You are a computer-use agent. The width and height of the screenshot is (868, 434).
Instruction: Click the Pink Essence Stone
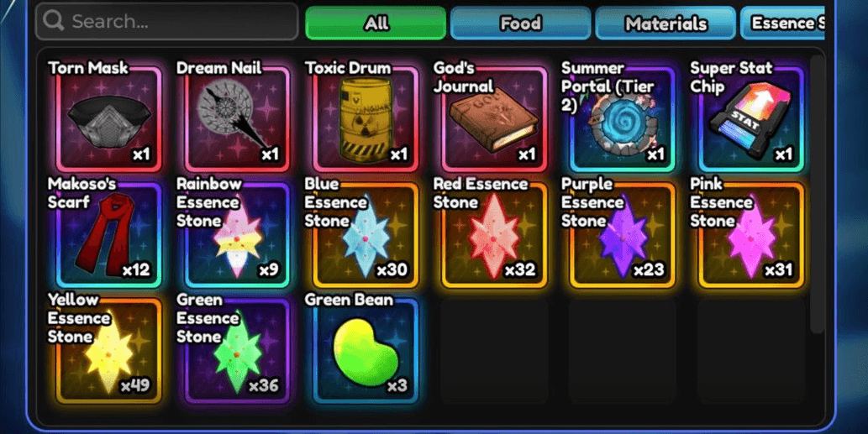751,235
